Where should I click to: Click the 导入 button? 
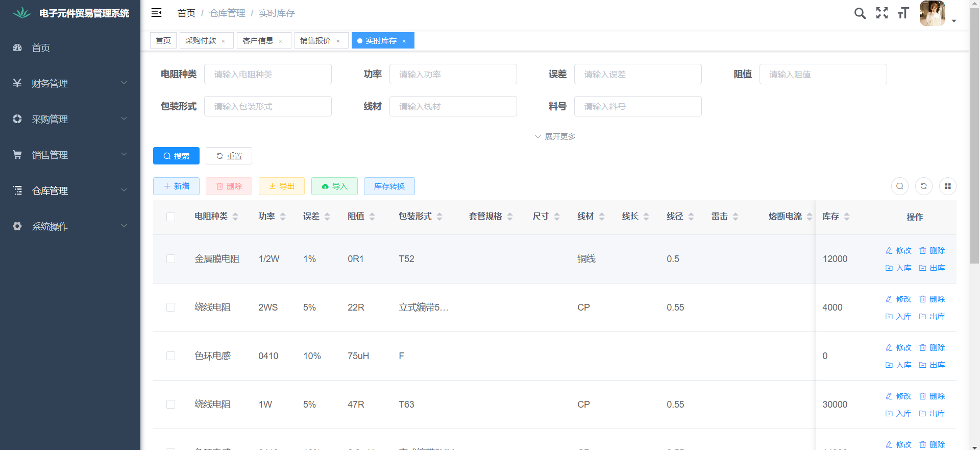(334, 186)
